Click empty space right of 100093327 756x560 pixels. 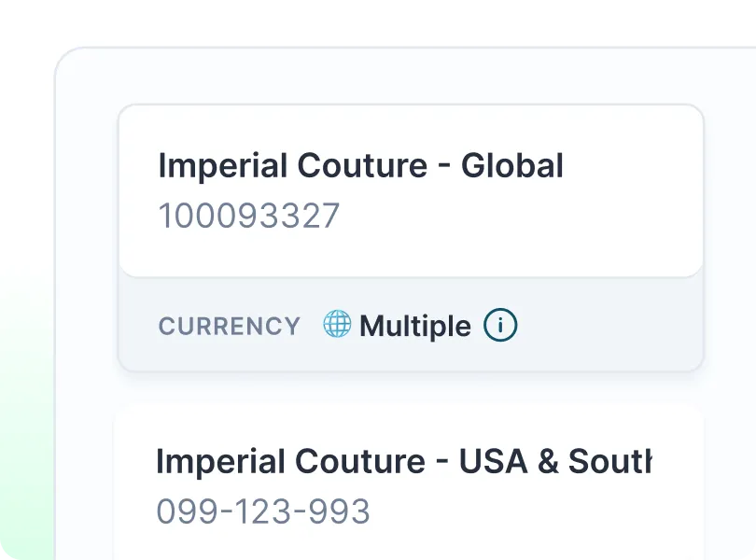[523, 217]
